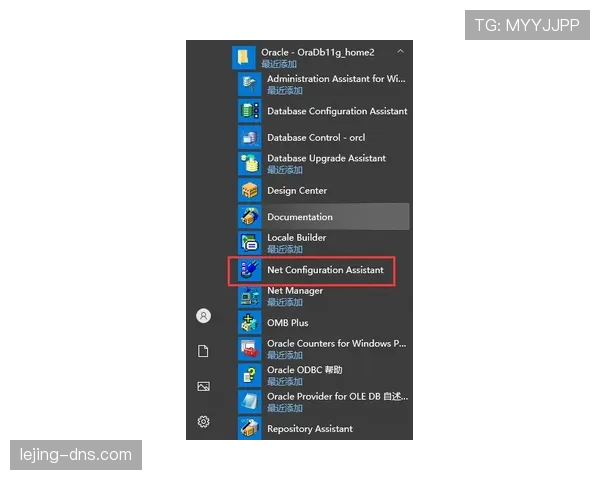Open Oracle ODBC help icon
The image size is (600, 480).
(249, 375)
